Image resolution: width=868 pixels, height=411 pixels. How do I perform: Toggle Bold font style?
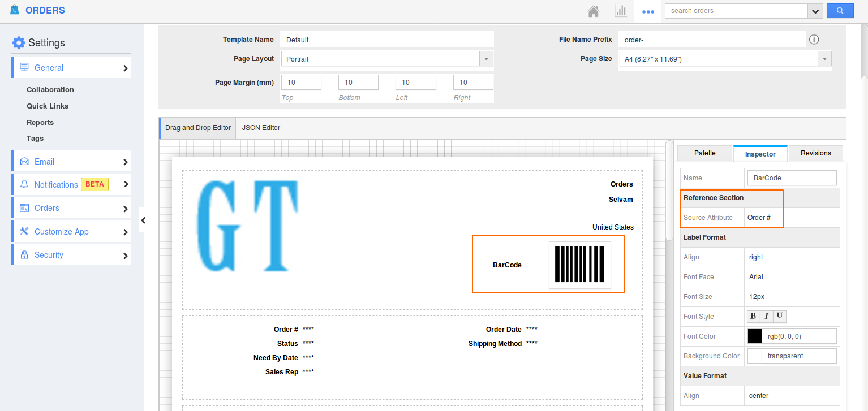click(x=753, y=316)
